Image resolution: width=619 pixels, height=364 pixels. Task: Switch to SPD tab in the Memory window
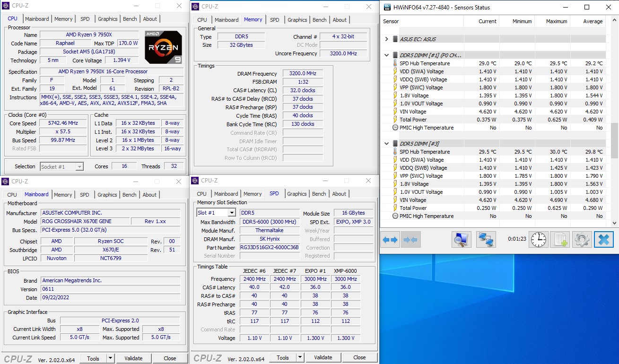coord(275,20)
